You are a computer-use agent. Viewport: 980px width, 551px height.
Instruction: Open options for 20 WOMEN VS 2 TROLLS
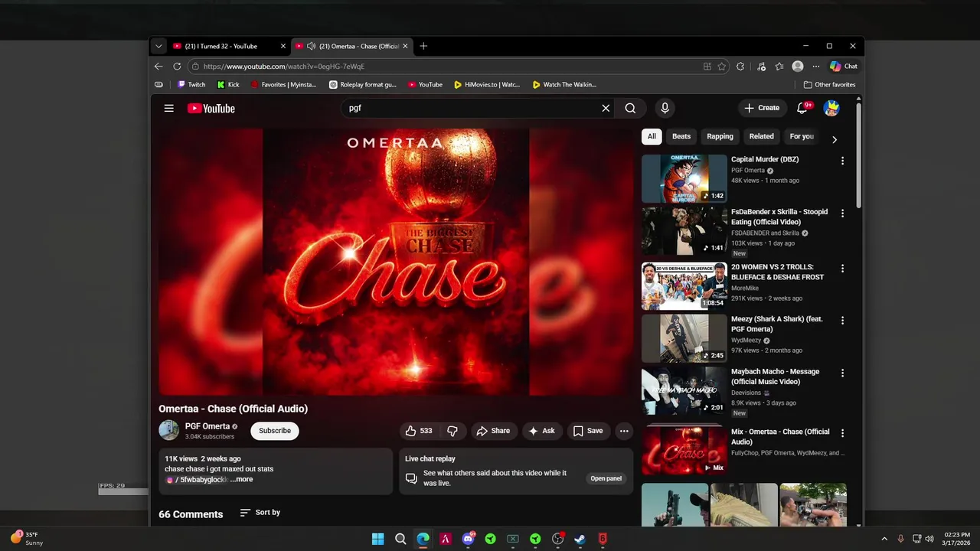pyautogui.click(x=842, y=269)
